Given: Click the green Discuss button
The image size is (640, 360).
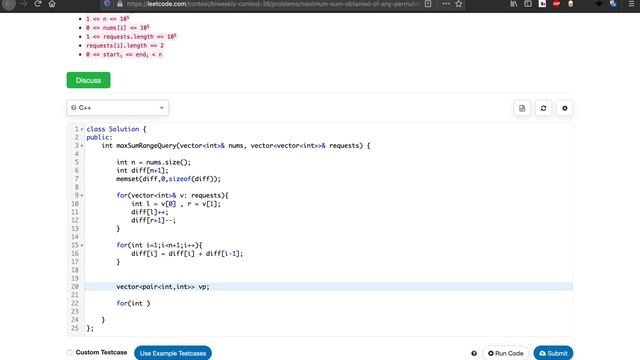Looking at the screenshot, I should (x=89, y=80).
